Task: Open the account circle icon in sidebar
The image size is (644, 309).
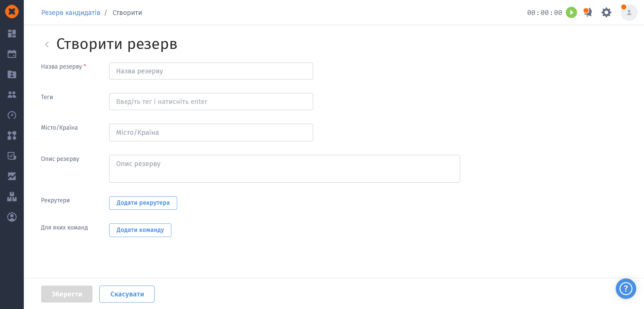Action: (12, 217)
